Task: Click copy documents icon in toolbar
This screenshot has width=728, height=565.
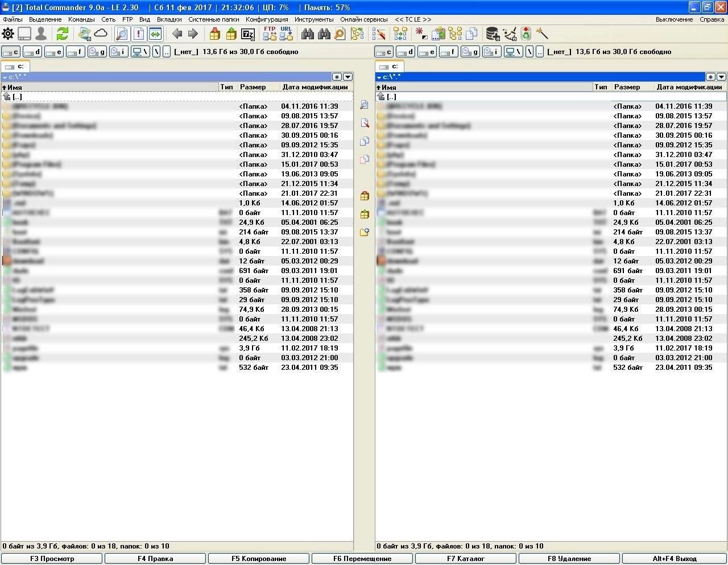Action: pos(471,34)
